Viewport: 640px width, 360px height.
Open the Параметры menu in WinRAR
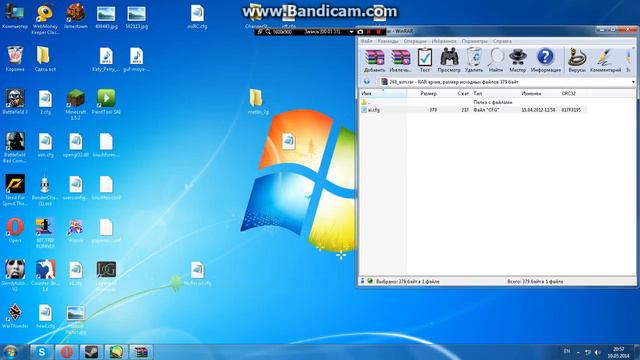474,41
